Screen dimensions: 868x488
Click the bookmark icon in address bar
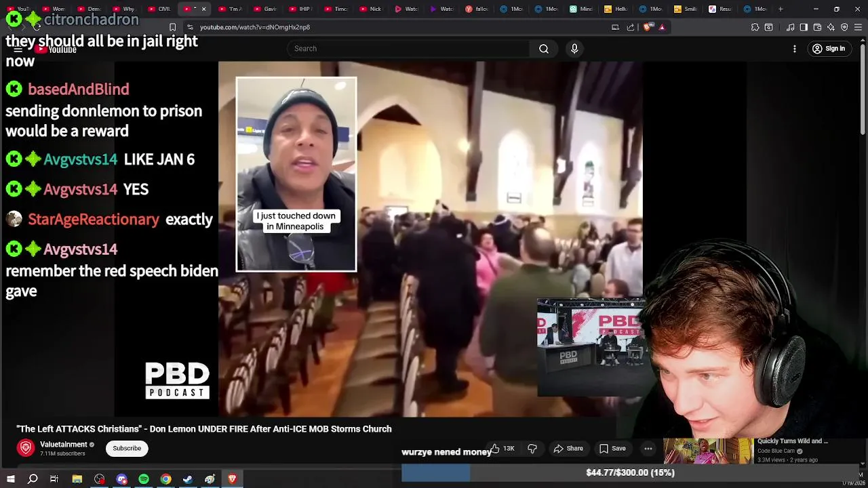pos(172,27)
